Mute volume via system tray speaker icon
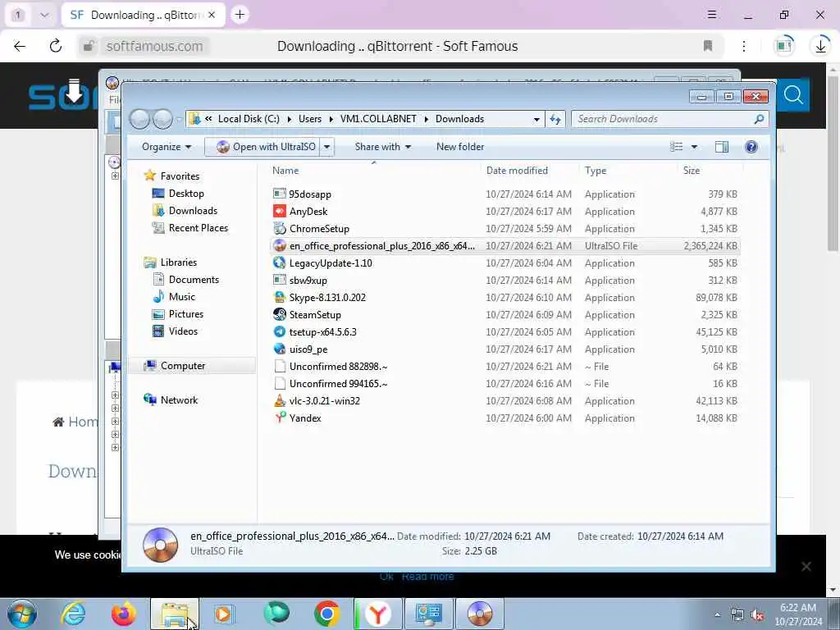Screen dimensions: 840x630 pyautogui.click(x=757, y=615)
